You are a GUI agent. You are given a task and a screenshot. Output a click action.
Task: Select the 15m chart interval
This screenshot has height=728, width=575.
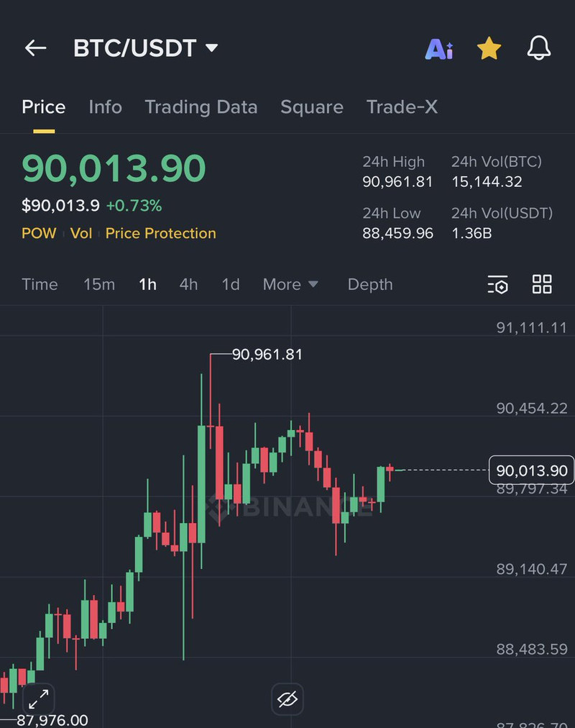99,284
